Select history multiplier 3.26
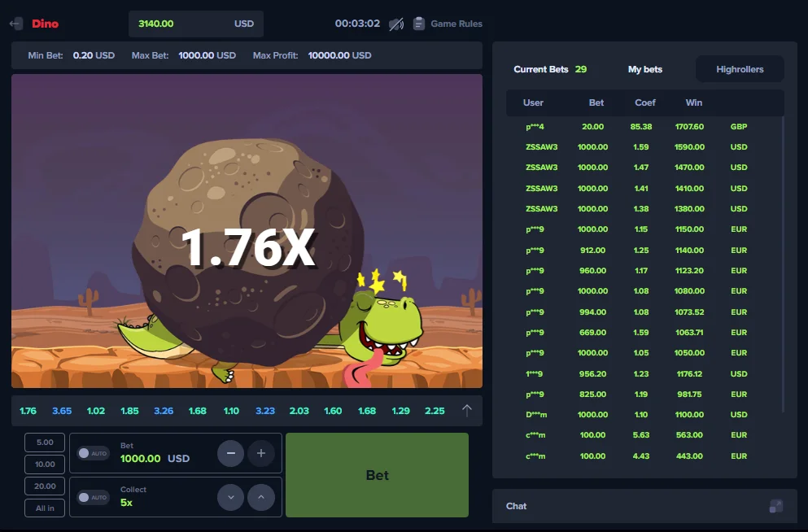This screenshot has width=808, height=532. (164, 411)
